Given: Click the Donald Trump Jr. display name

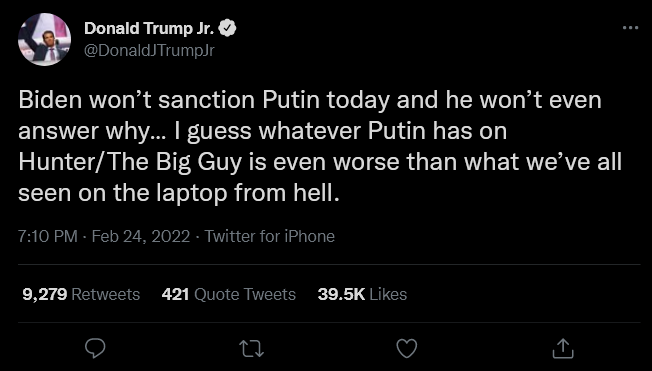Looking at the screenshot, I should click(150, 28).
